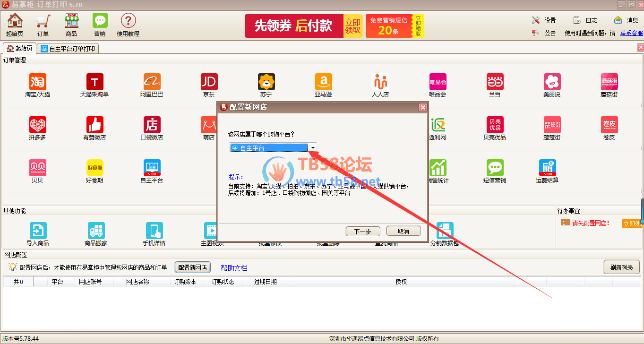Open the 营销 toolbar menu
The image size is (644, 344).
tap(100, 25)
